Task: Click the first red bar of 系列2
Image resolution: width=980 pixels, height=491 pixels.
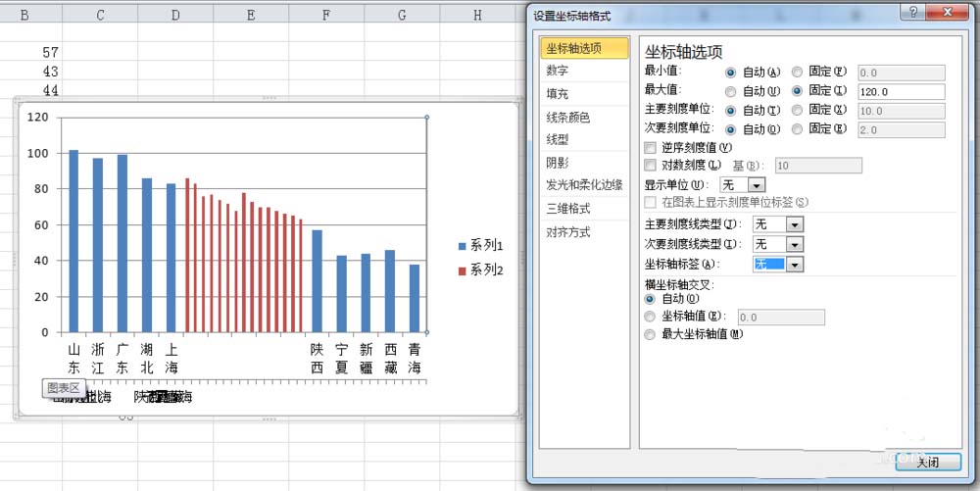Action: point(187,255)
